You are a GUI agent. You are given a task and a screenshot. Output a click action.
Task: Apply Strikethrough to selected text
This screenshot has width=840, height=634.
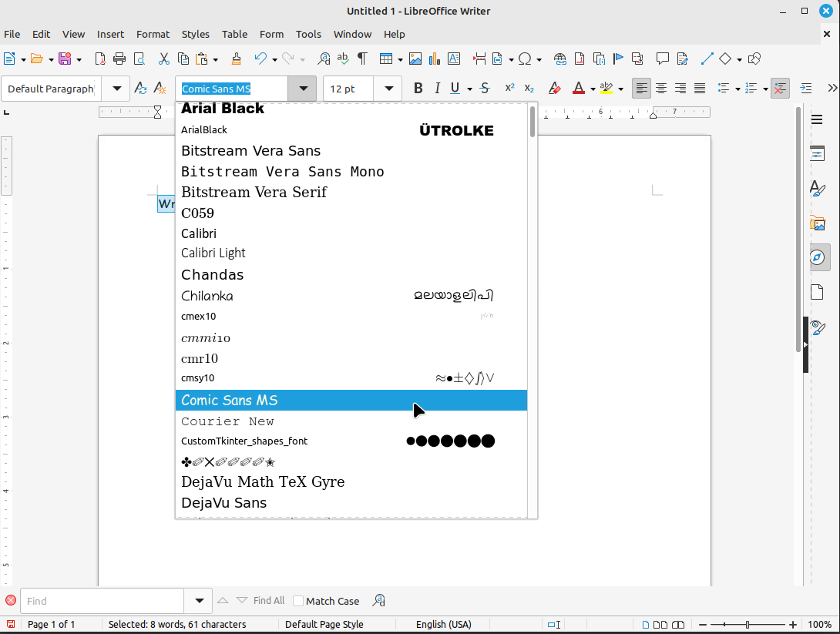coord(485,89)
